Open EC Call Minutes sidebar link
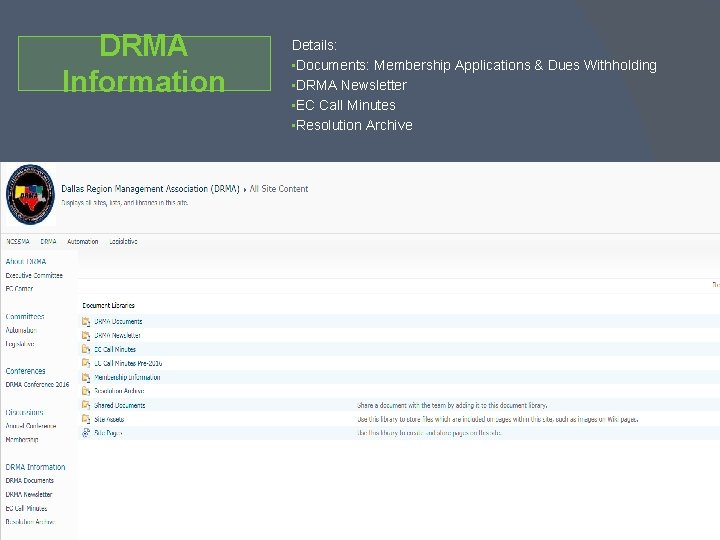The width and height of the screenshot is (720, 540). click(26, 508)
